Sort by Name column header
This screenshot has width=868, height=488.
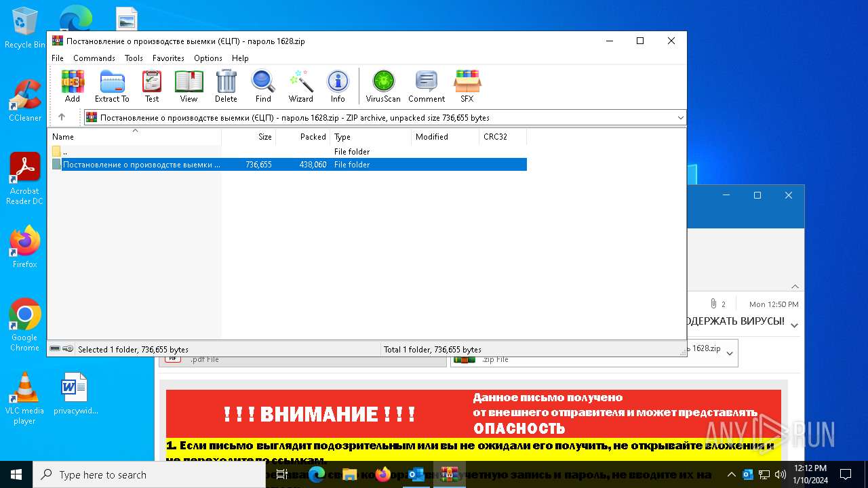click(x=135, y=136)
